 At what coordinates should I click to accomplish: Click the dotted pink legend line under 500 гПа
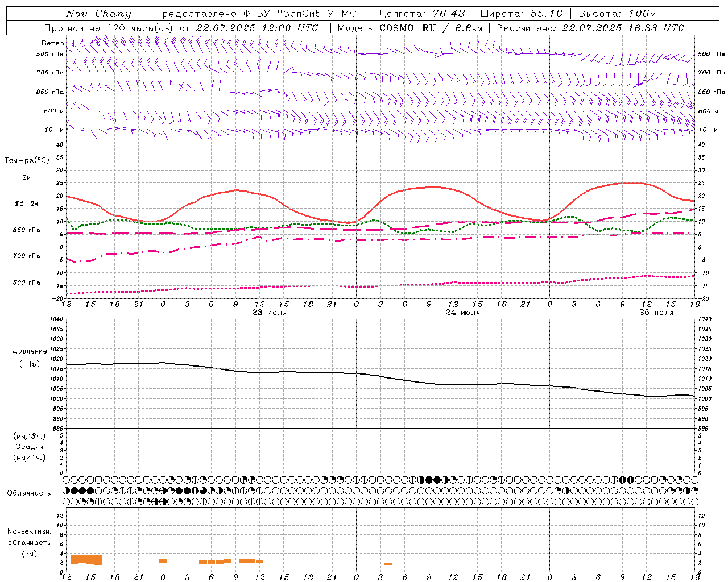[x=26, y=289]
